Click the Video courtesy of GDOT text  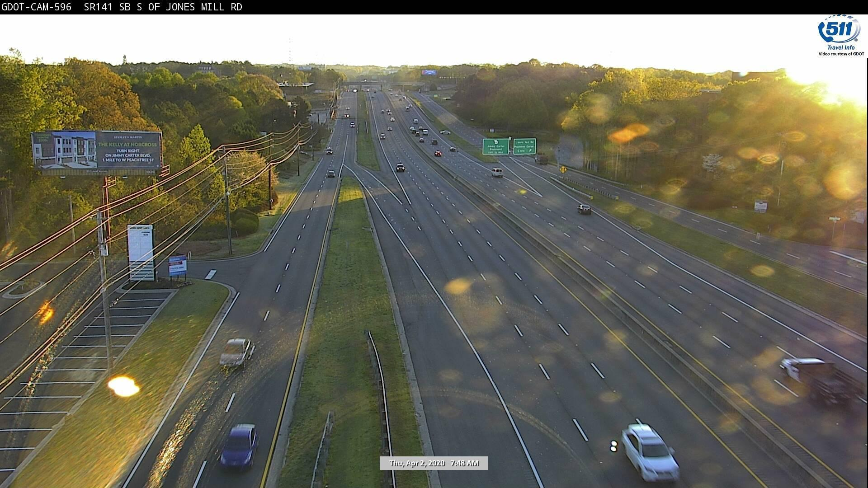841,54
